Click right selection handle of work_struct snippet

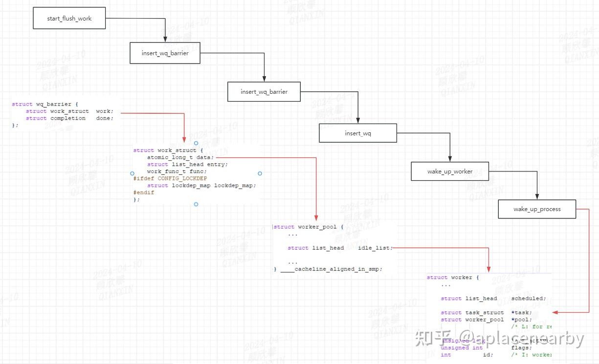tap(260, 173)
